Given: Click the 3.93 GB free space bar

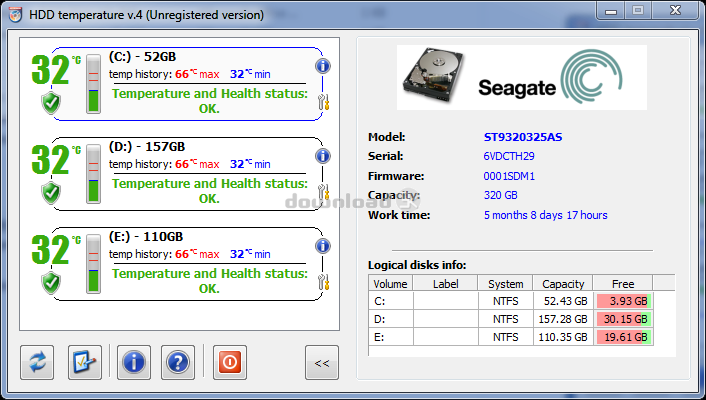Looking at the screenshot, I should coord(624,301).
